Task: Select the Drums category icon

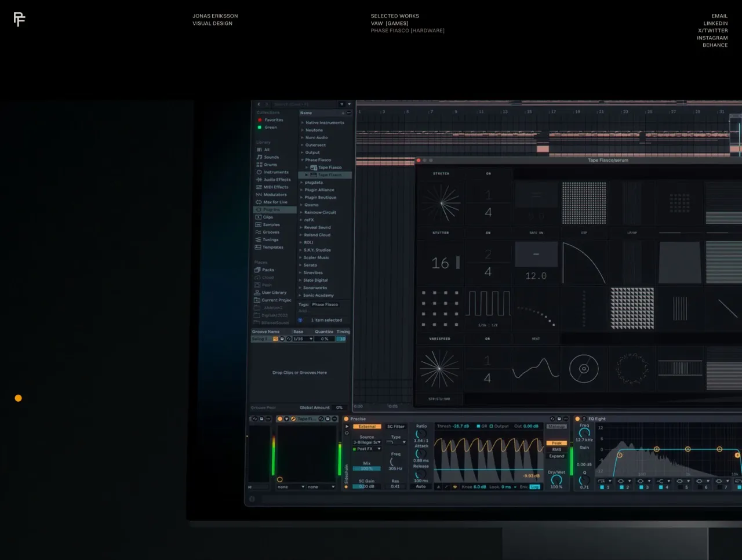Action: click(x=259, y=165)
